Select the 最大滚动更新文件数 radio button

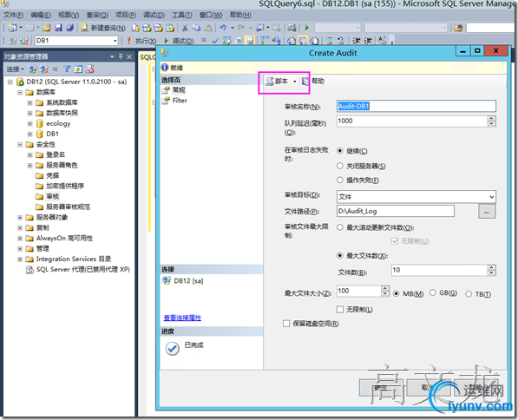(x=339, y=227)
